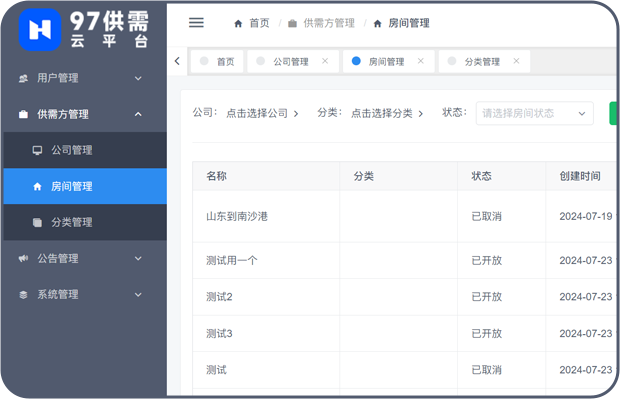This screenshot has width=620, height=399.
Task: Click the 创建时间 column header
Action: click(x=580, y=176)
